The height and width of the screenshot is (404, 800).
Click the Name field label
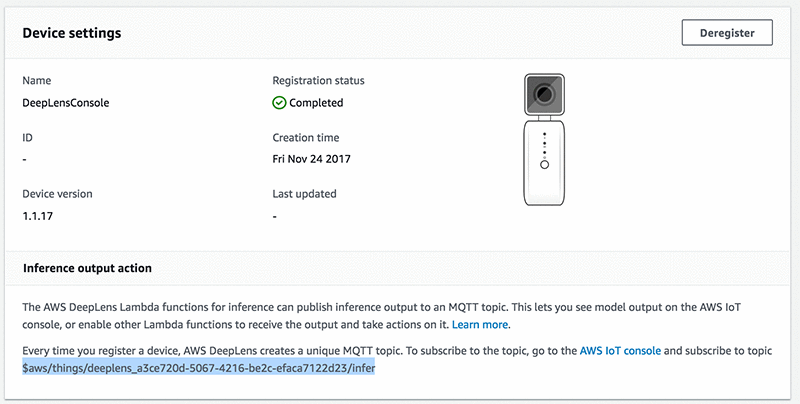(36, 80)
